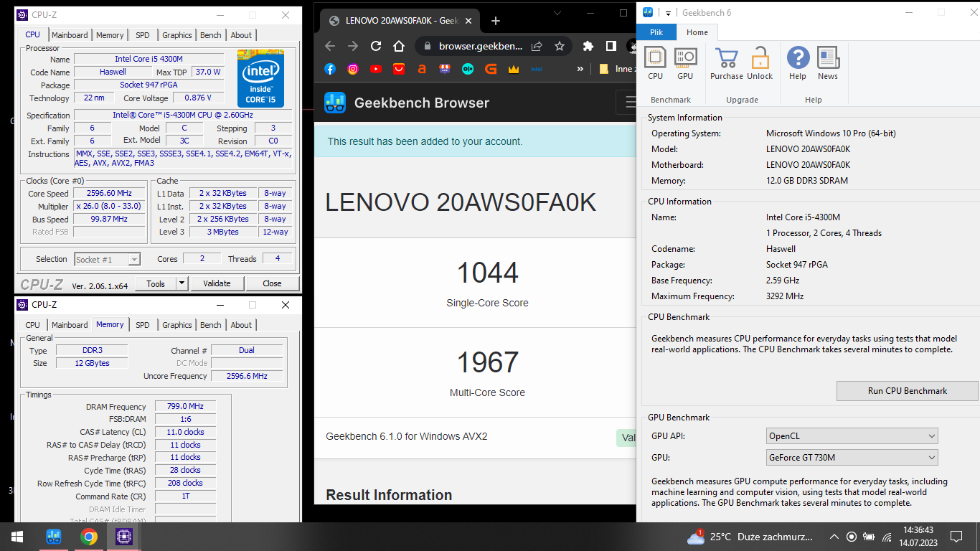Click the Intel Core i5 logo in CPU-Z
980x551 pixels.
tap(261, 78)
